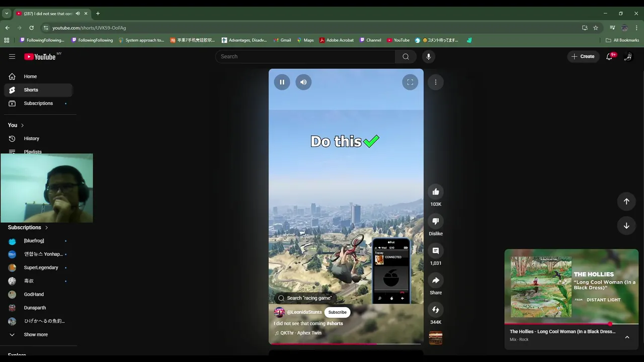The width and height of the screenshot is (644, 362).
Task: Subscribe to @LeonidaStunts
Action: coord(337,312)
